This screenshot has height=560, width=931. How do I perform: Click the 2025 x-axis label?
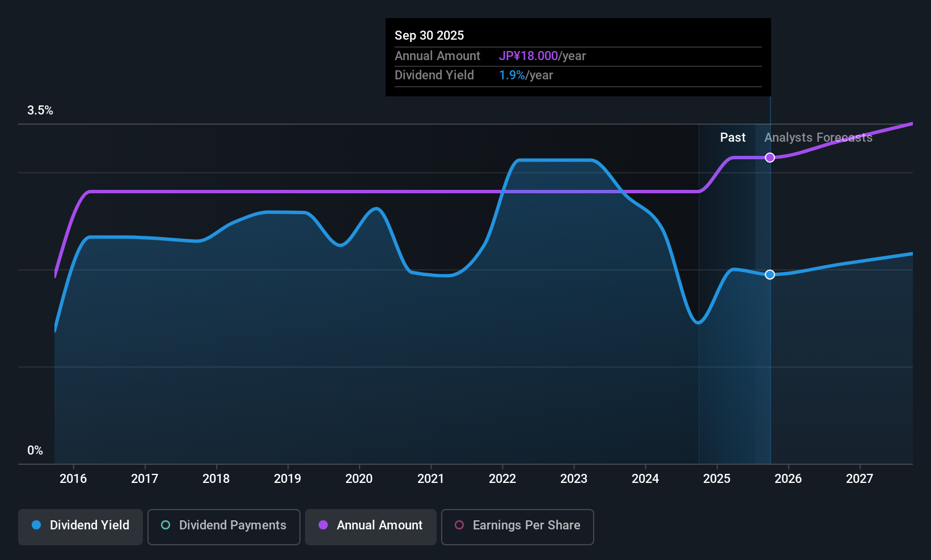point(717,479)
